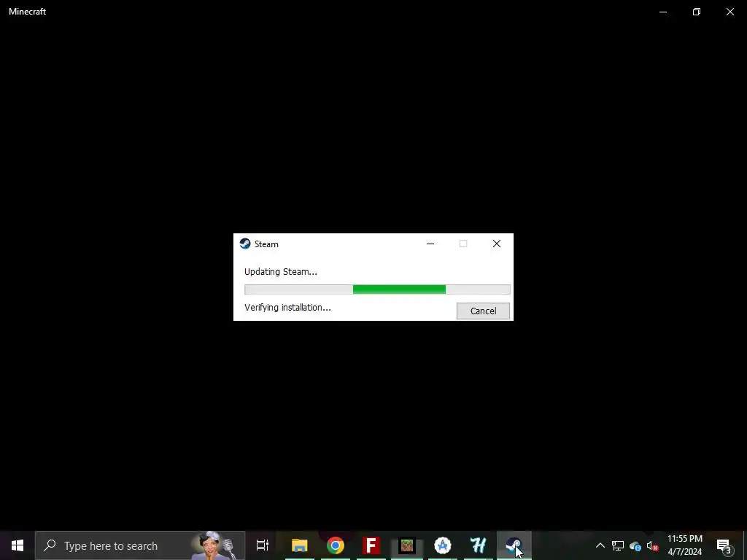This screenshot has height=560, width=747.
Task: Minimize the Steam updater dialog
Action: (x=430, y=244)
